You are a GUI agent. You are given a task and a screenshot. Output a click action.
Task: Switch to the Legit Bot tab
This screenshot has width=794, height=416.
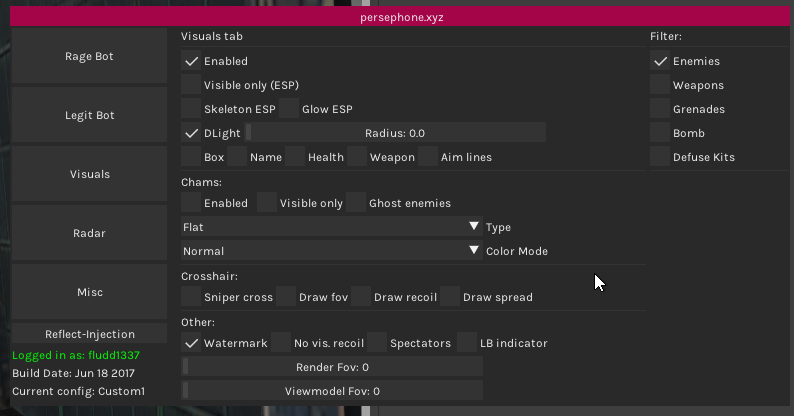click(x=89, y=115)
